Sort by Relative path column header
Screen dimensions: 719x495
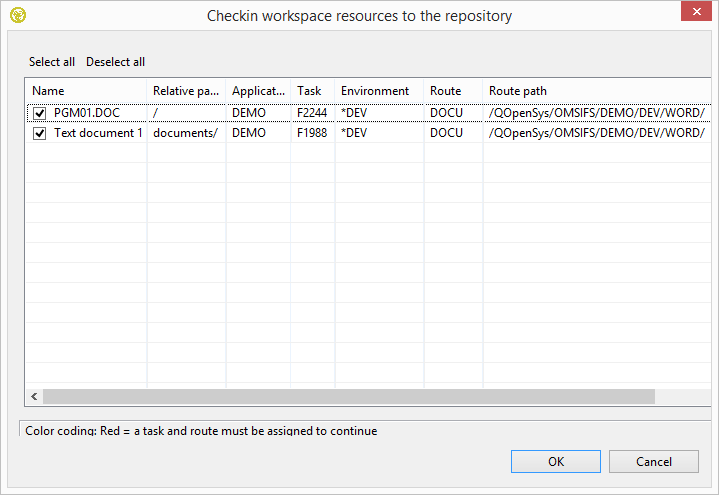[186, 91]
